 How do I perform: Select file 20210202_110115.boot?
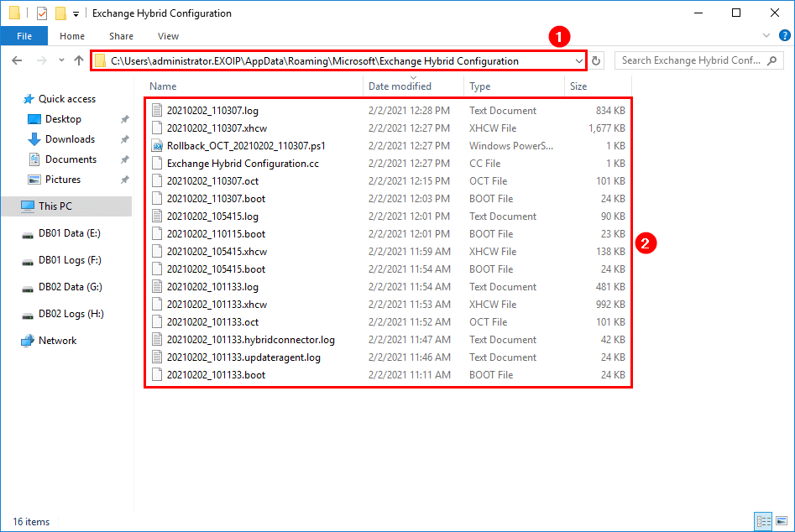(x=216, y=234)
